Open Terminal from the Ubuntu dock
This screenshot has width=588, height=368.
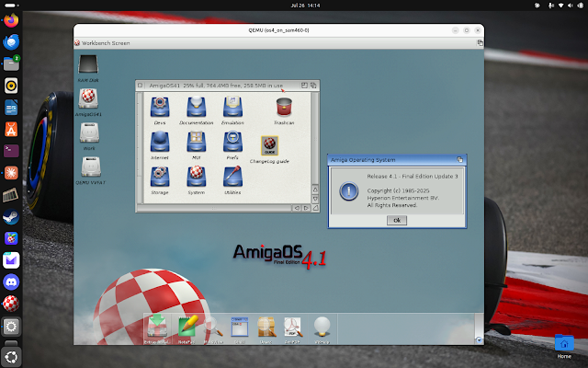11,151
